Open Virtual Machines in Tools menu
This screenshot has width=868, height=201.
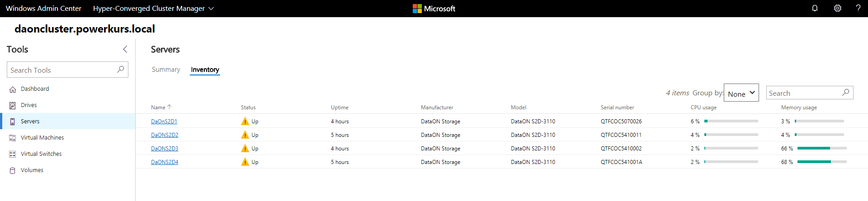42,138
